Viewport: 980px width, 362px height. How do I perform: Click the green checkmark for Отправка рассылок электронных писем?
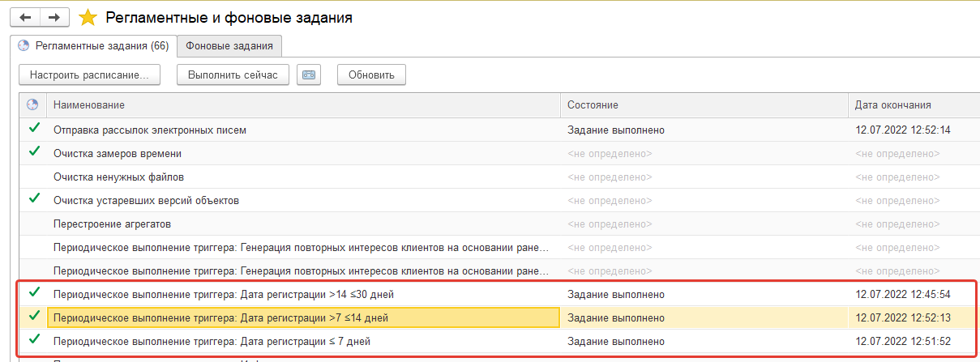point(33,129)
